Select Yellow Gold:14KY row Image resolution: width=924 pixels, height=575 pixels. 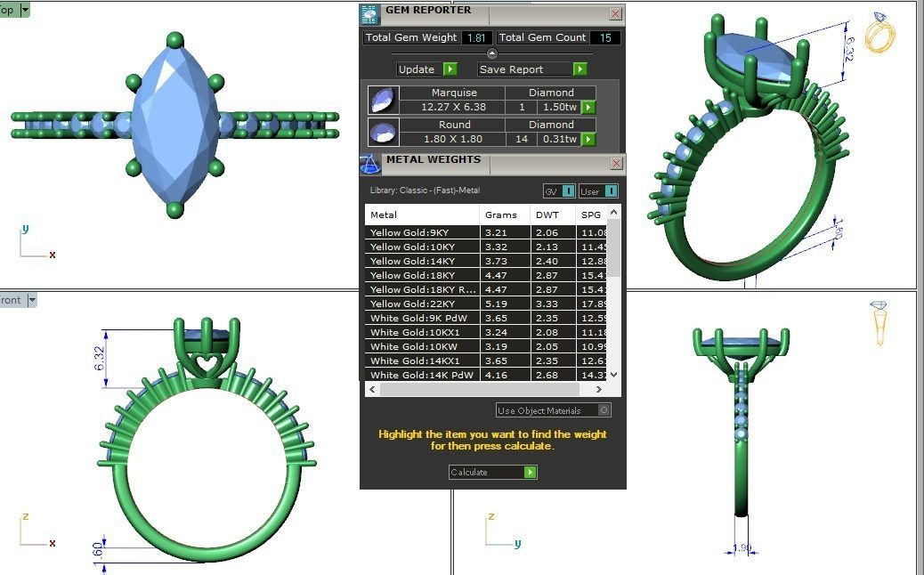coord(485,261)
